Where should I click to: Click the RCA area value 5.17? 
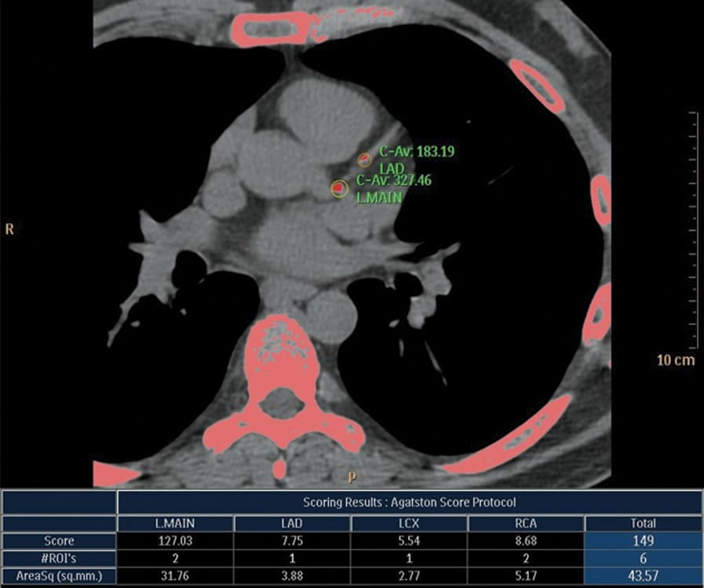526,576
